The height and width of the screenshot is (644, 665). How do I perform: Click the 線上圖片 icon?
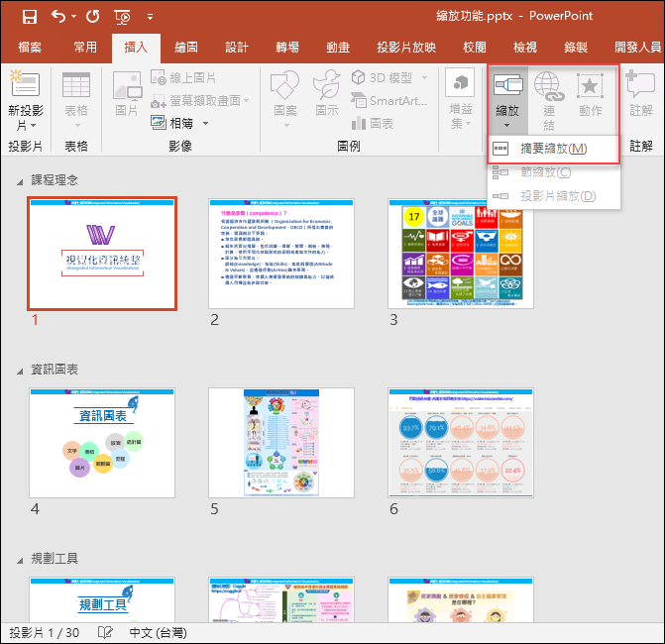(159, 77)
